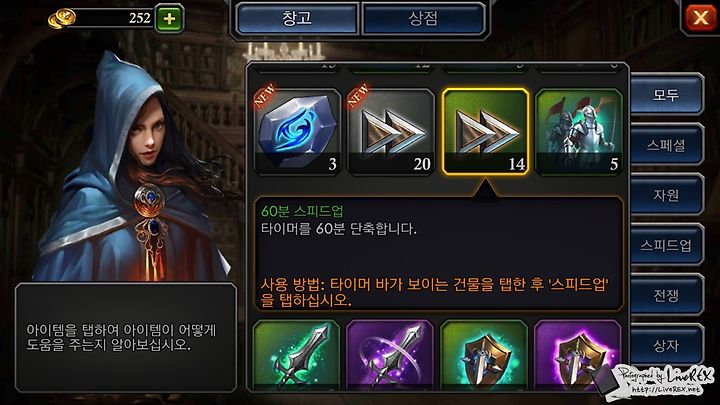
Task: Filter items by 모두
Action: pos(666,95)
